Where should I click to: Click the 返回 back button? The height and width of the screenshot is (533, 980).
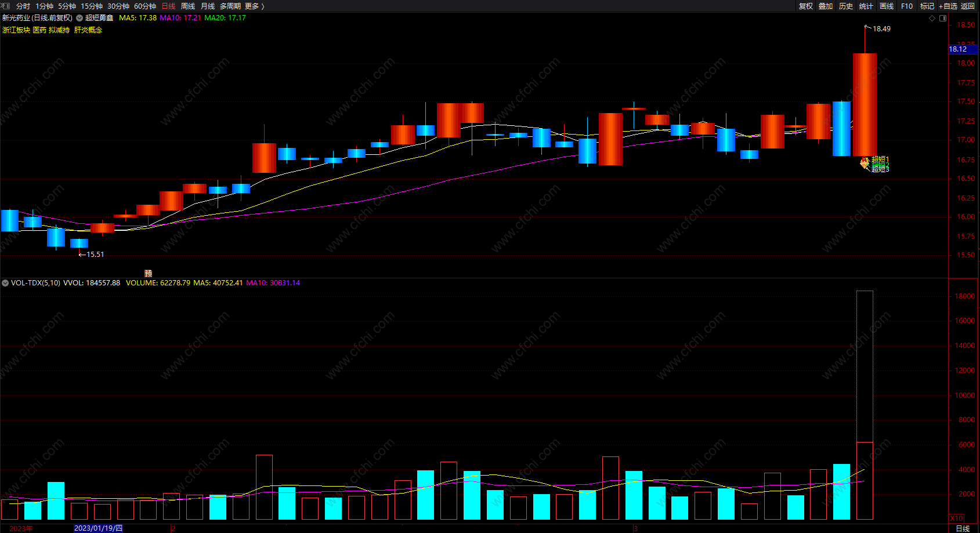pyautogui.click(x=968, y=6)
